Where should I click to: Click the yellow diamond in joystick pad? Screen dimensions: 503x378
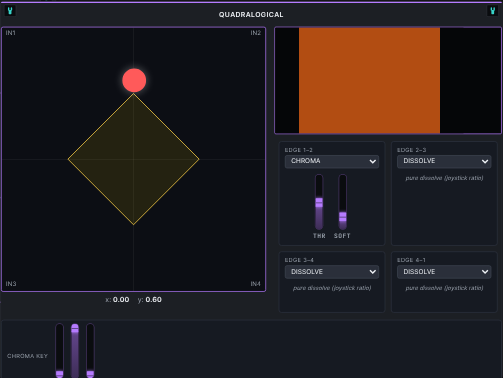(x=134, y=159)
